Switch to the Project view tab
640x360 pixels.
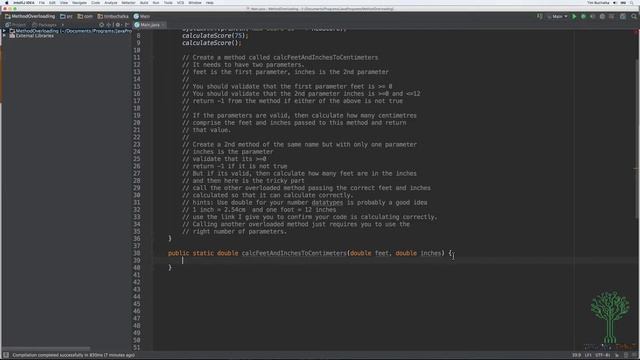pyautogui.click(x=16, y=25)
